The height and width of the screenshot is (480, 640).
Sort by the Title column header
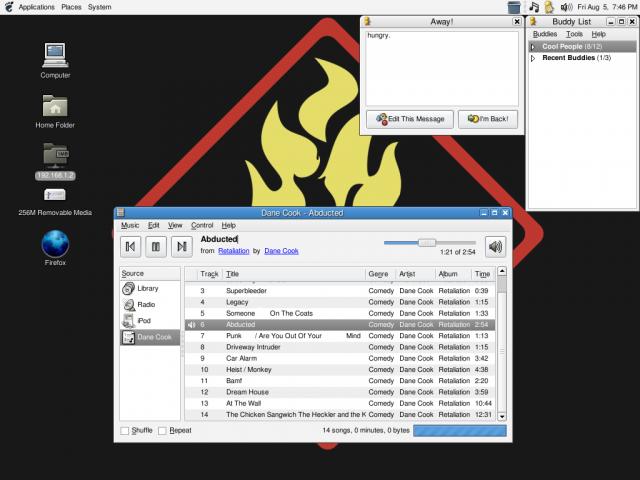click(293, 274)
